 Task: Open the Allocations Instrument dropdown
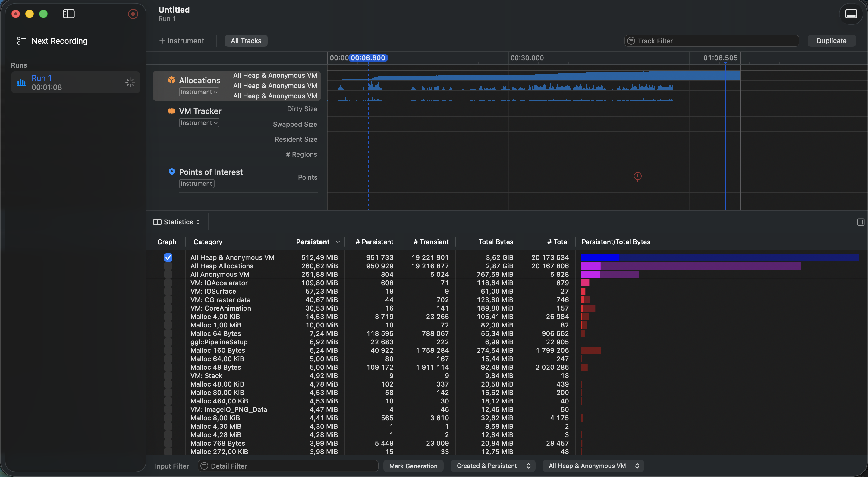click(x=199, y=92)
